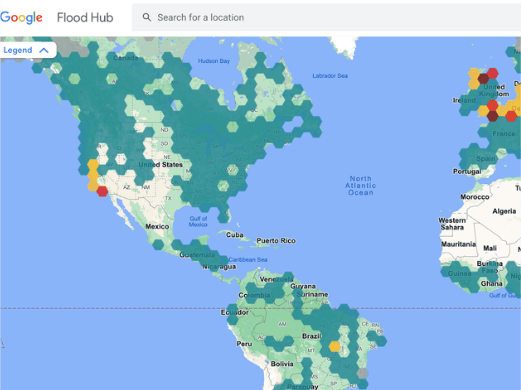Click the Western Sahara label

tap(452, 224)
